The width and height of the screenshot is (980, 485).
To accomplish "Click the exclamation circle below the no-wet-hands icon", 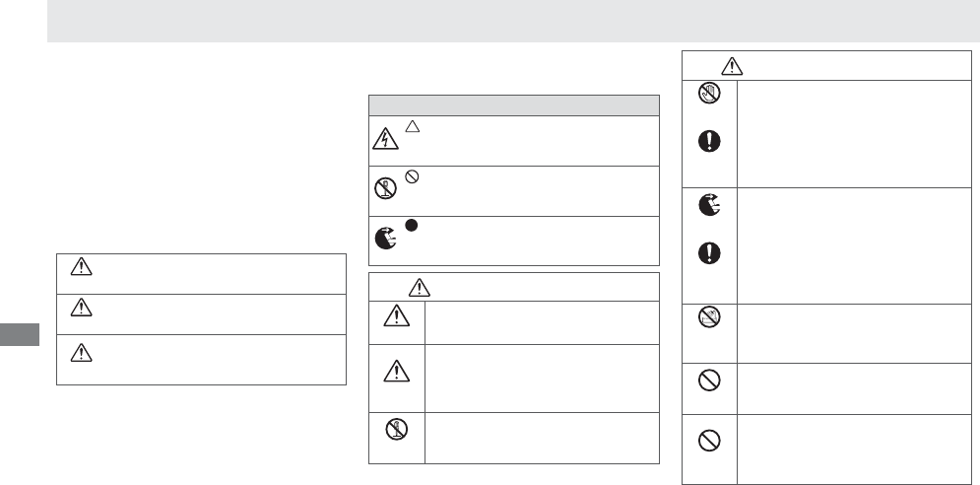I will point(710,143).
